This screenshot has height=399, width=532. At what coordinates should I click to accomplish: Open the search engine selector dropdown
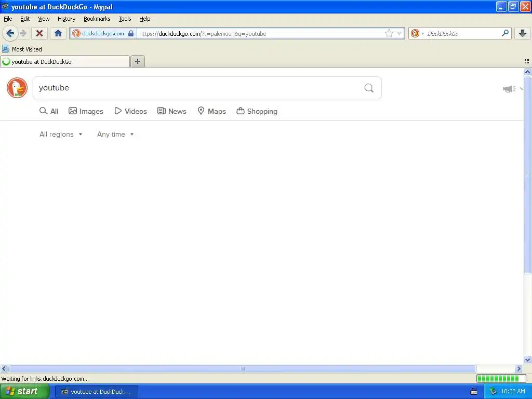[417, 33]
